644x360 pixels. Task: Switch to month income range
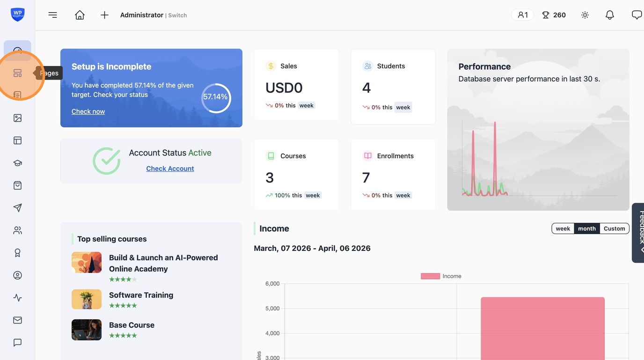pos(587,228)
